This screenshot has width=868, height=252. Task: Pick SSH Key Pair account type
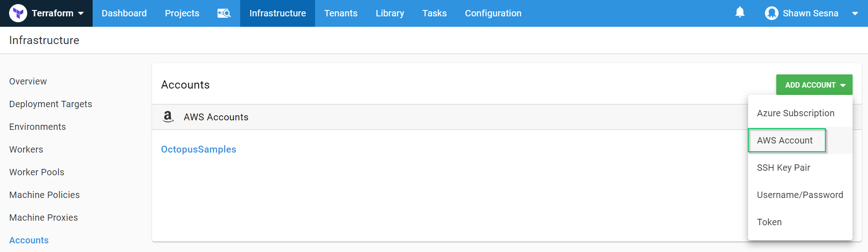coord(783,168)
